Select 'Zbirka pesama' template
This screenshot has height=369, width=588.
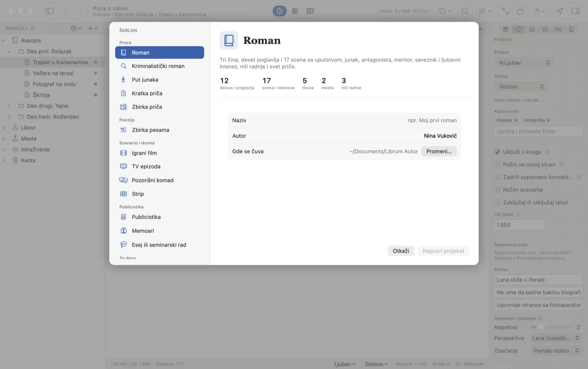(159, 130)
